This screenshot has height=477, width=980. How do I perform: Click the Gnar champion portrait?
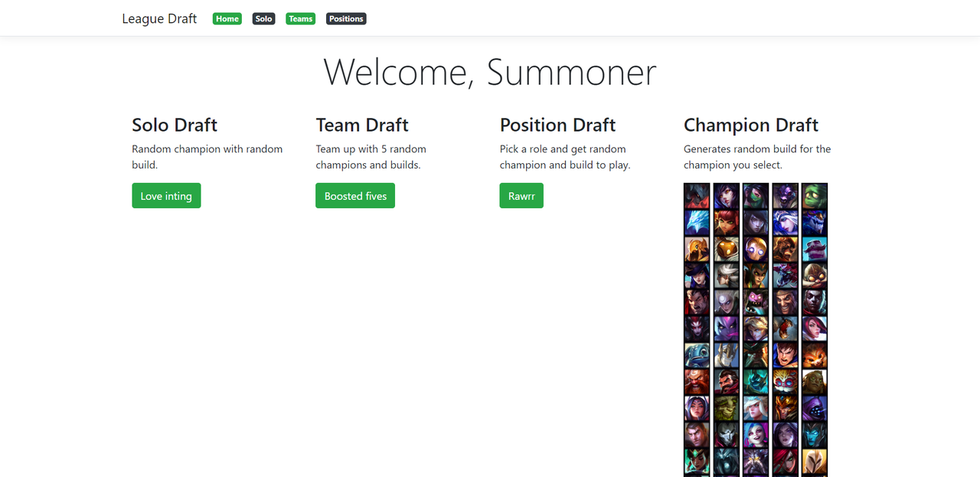click(815, 354)
